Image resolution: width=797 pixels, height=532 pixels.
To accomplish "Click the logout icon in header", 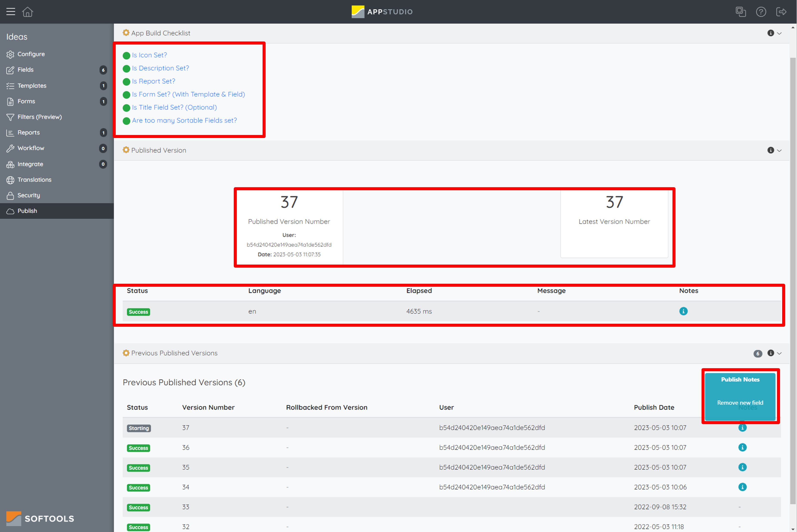I will tap(781, 12).
